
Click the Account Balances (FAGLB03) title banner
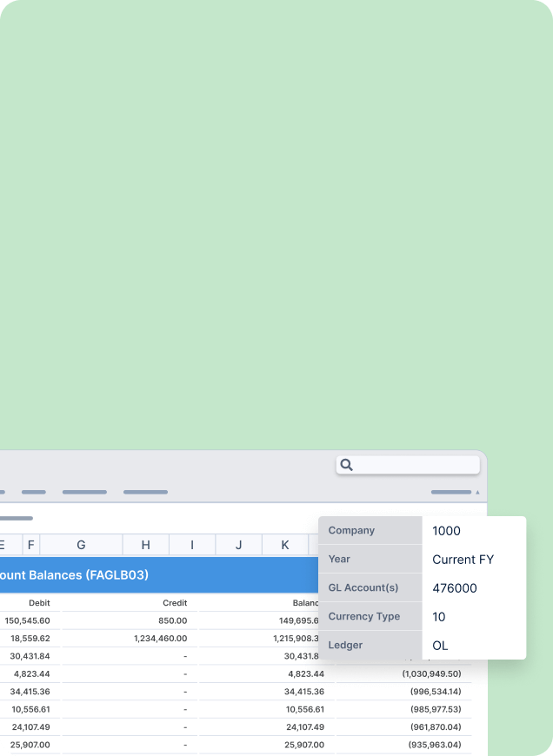pos(159,575)
